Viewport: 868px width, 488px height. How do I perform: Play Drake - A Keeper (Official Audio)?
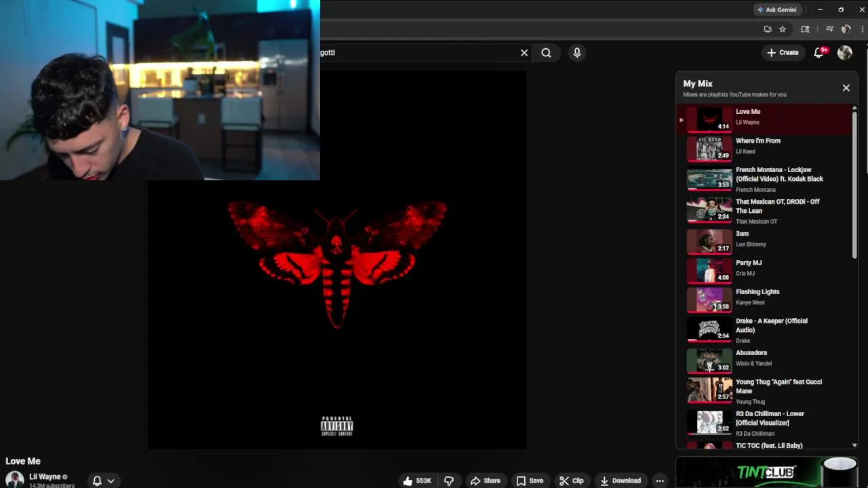[764, 330]
